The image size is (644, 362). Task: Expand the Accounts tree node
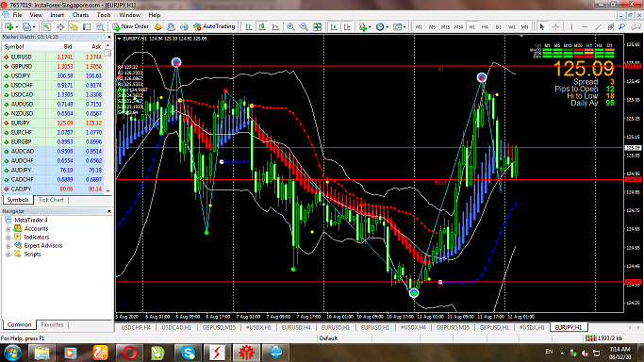click(x=8, y=229)
